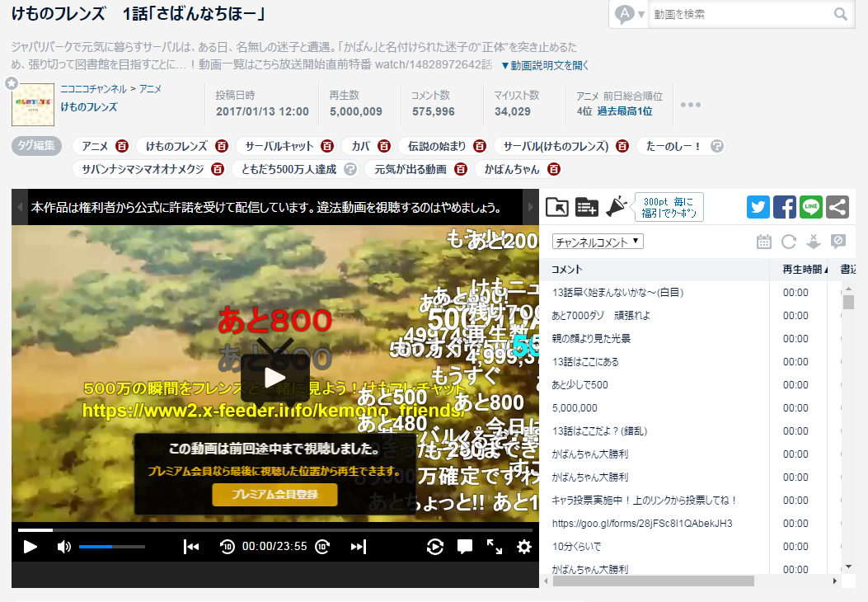The image size is (868, 602).
Task: Open the three-dots more info menu
Action: (690, 105)
